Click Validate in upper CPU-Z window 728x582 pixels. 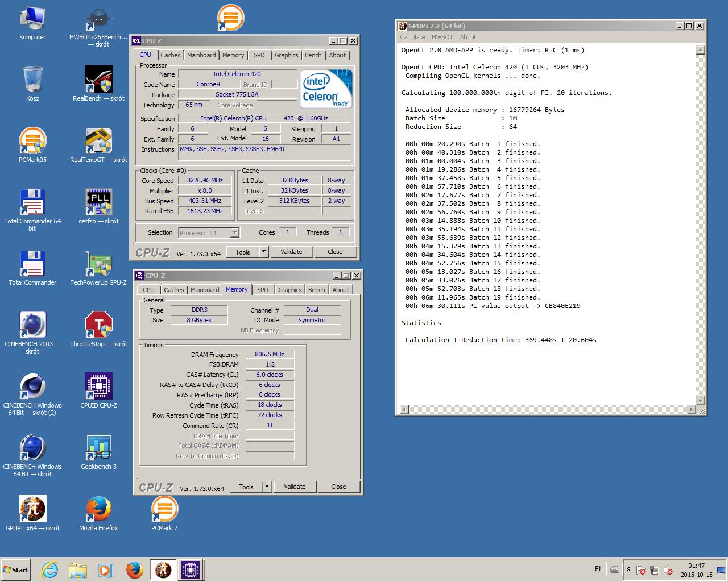click(x=291, y=252)
